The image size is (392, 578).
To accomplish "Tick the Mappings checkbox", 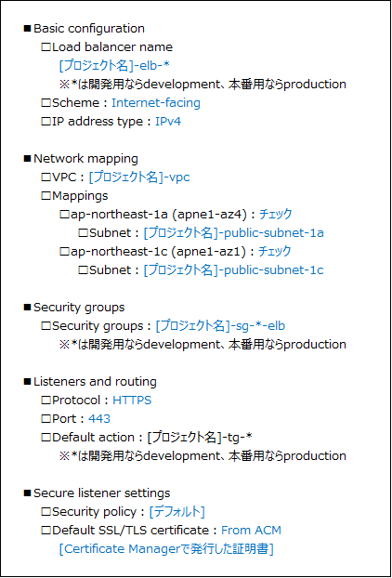I will point(46,196).
